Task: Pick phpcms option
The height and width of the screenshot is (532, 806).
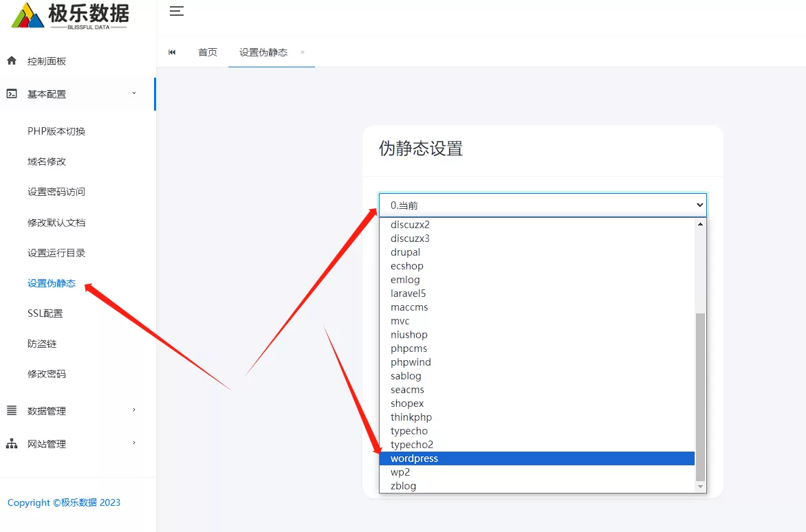Action: pos(537,348)
